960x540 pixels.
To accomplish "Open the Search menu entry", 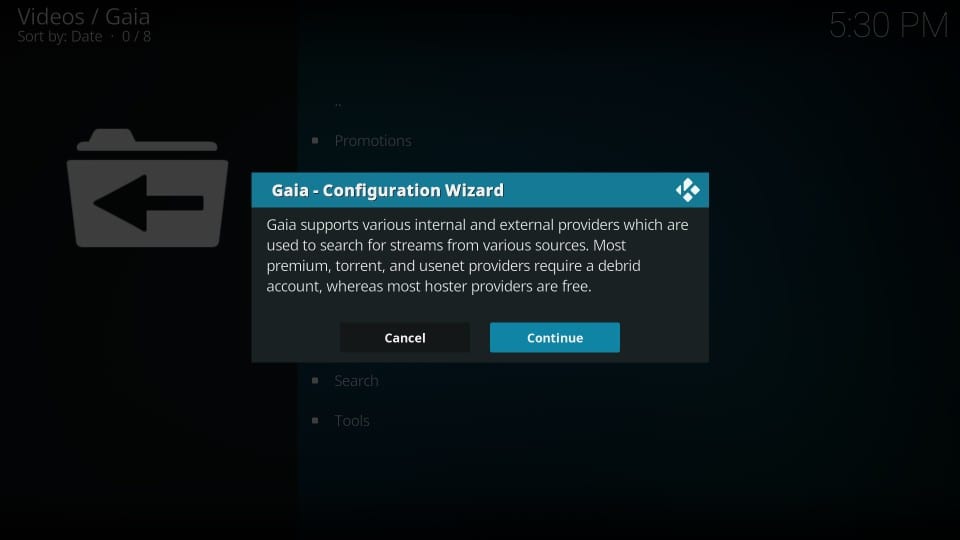I will pos(356,381).
